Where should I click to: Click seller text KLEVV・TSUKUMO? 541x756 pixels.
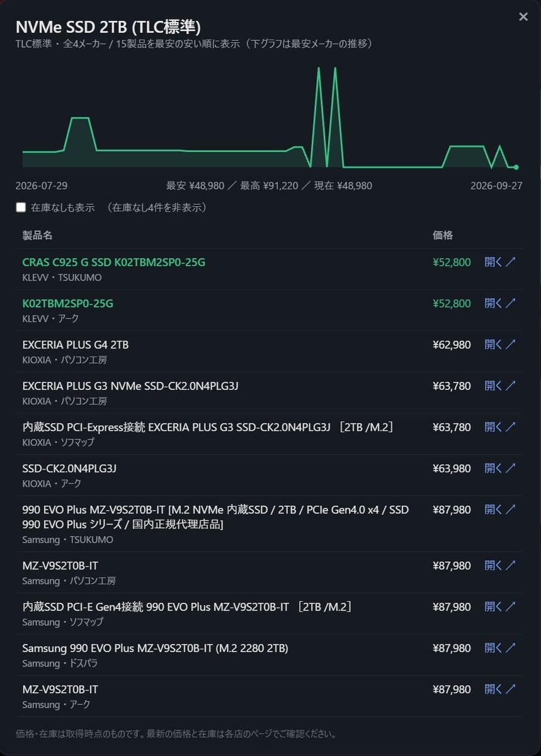tap(62, 278)
